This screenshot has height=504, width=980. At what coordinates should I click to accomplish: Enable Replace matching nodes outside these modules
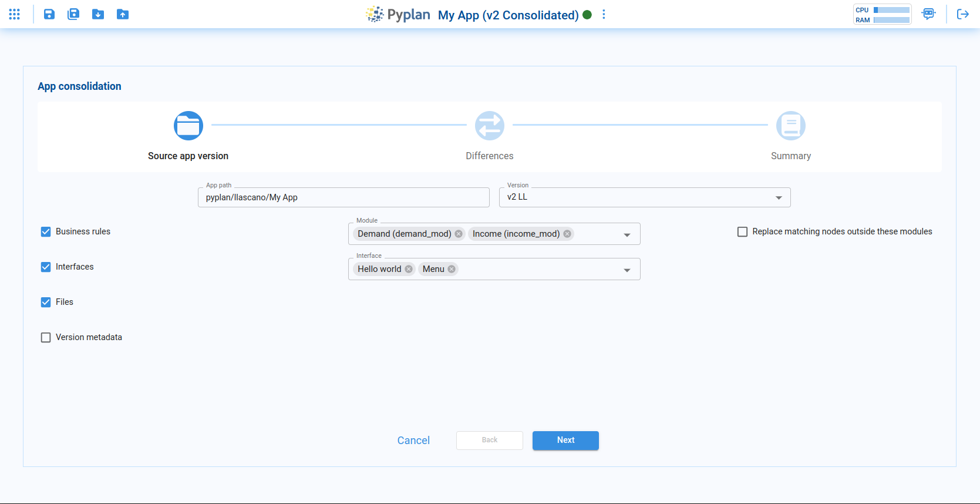[742, 231]
